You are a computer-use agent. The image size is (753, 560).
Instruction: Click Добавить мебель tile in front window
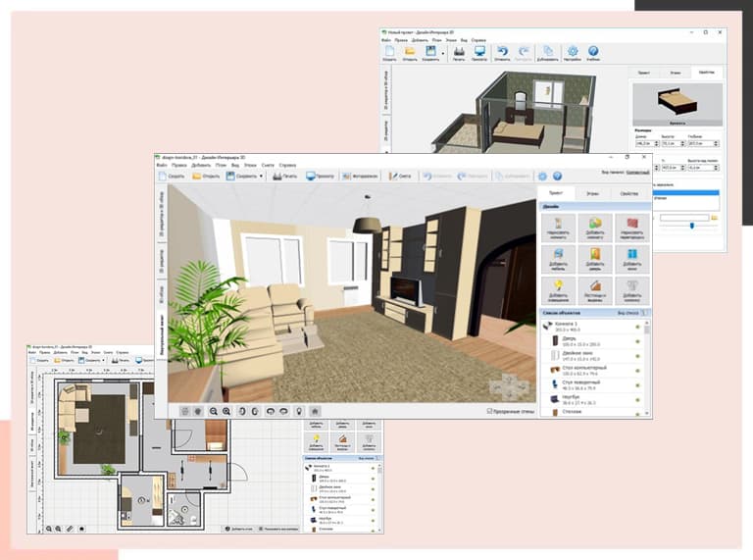tap(558, 259)
